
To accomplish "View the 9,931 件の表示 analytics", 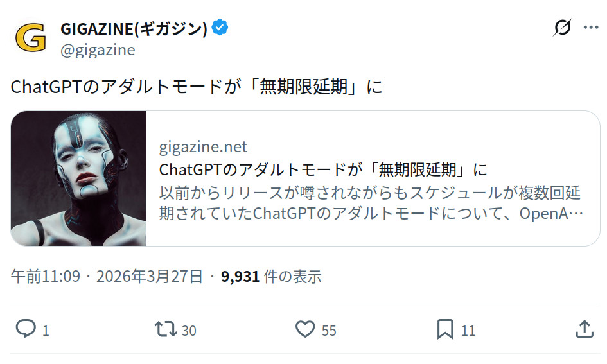I will click(271, 277).
